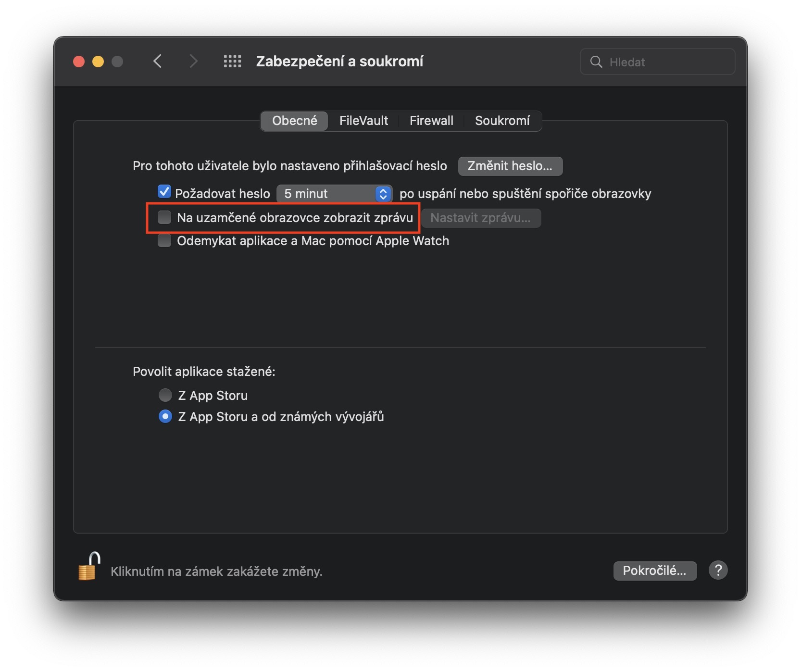Select the Z App Storu radio option

click(165, 395)
